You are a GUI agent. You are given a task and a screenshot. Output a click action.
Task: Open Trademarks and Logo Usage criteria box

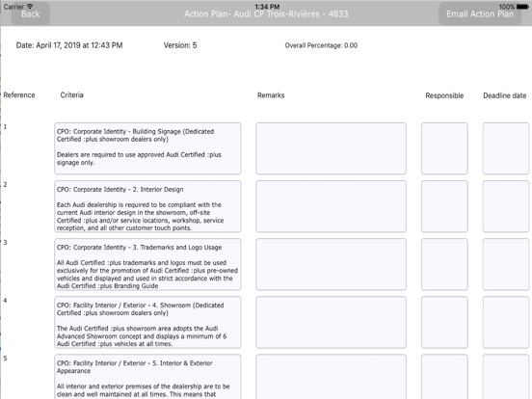147,264
